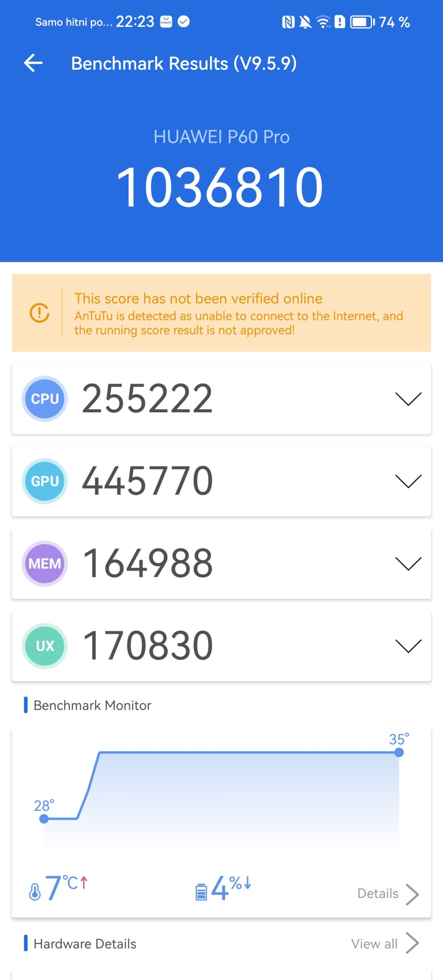Viewport: 443px width, 980px height.
Task: Open benchmark monitor Details
Action: [x=388, y=893]
